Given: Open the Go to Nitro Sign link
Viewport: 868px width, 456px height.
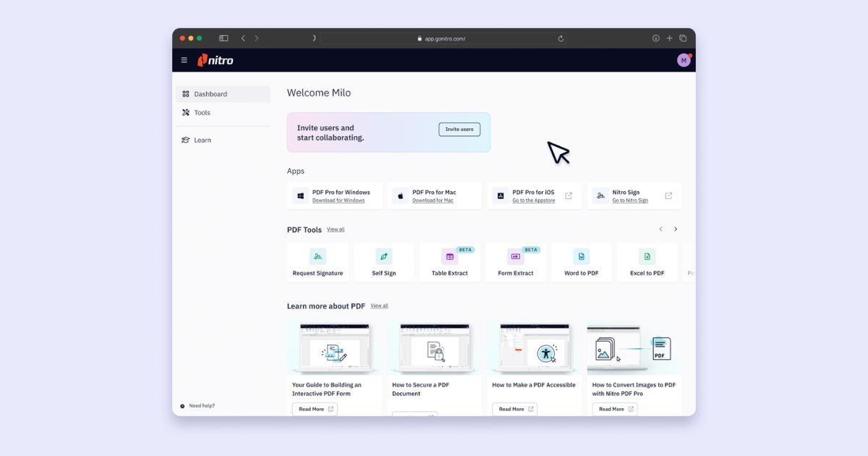Looking at the screenshot, I should [x=630, y=200].
